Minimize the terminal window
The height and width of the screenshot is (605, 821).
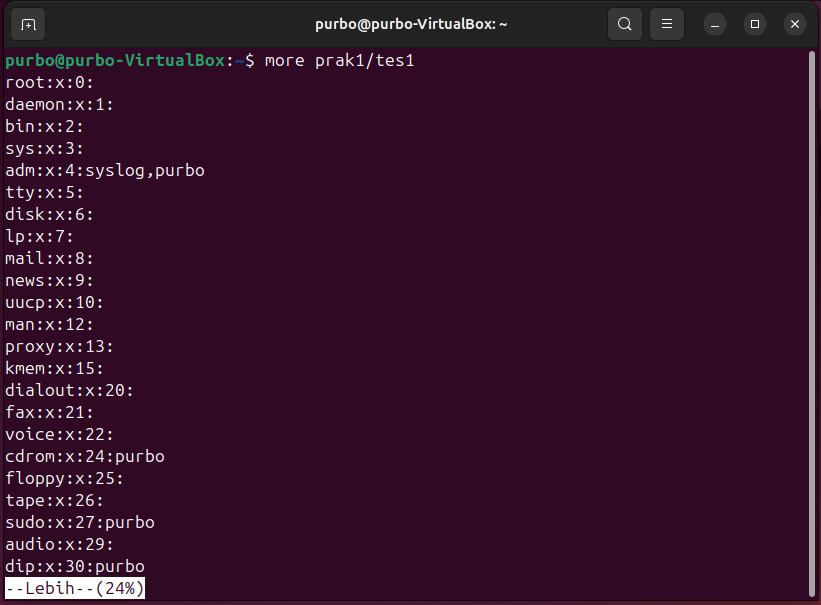(715, 24)
